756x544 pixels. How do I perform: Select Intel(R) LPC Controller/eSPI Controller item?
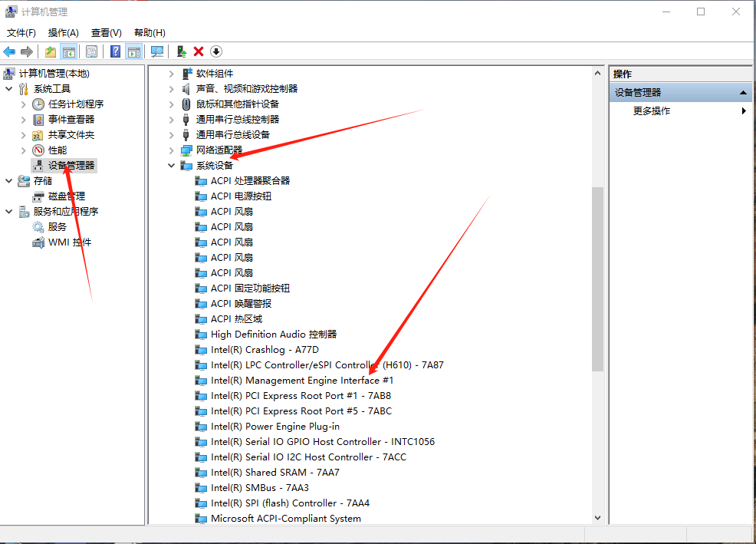(327, 365)
